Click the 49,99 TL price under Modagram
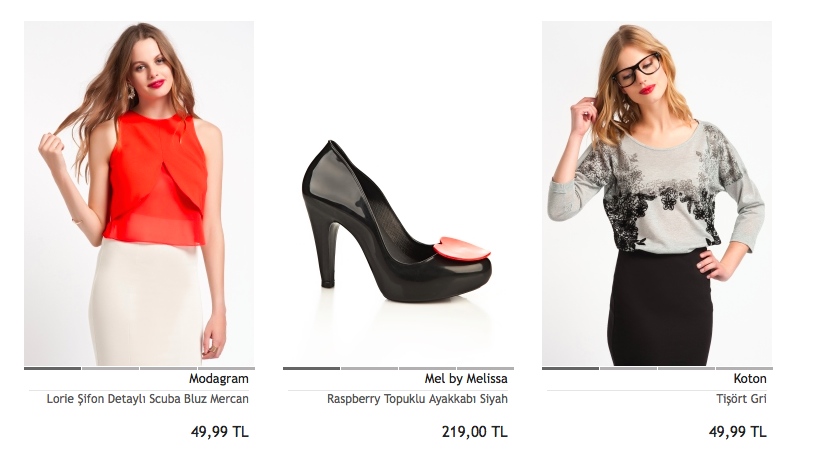Viewport: 820px width, 457px height. point(220,432)
